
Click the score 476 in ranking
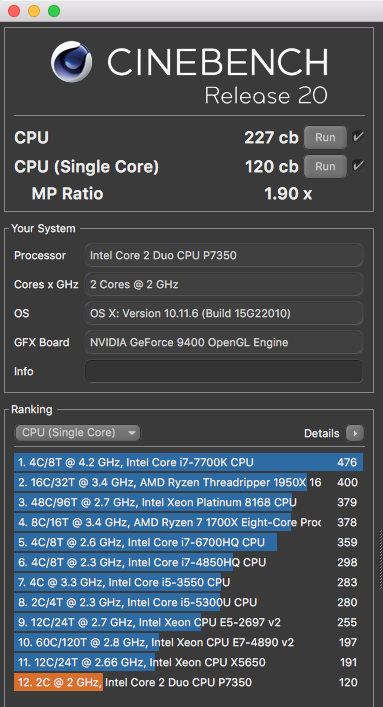pyautogui.click(x=347, y=462)
